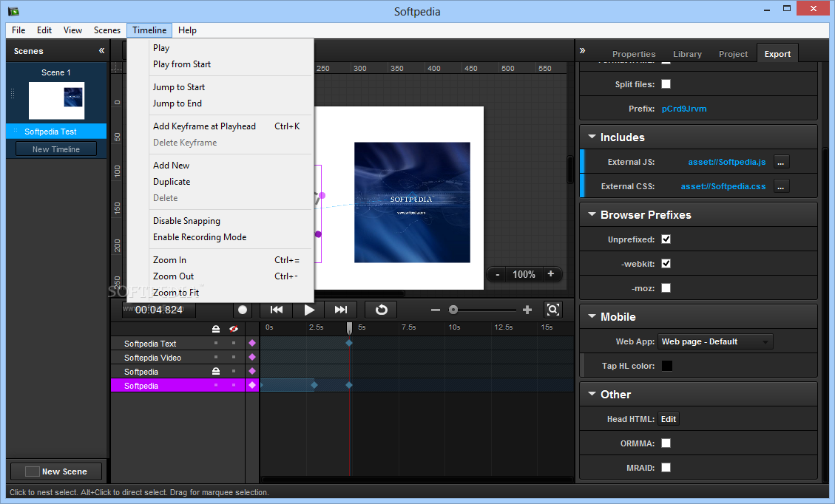
Task: Collapse right panel with double-chevron
Action: point(583,50)
